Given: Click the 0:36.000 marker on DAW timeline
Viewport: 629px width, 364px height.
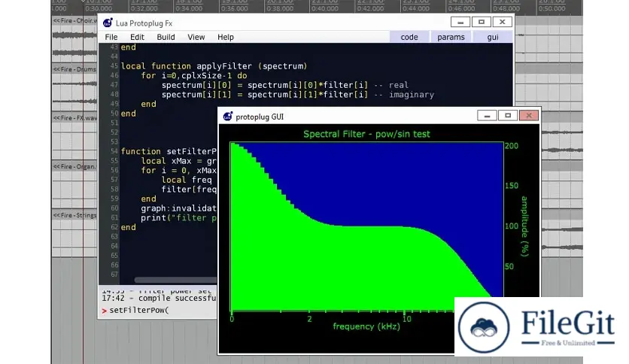Looking at the screenshot, I should (x=235, y=8).
